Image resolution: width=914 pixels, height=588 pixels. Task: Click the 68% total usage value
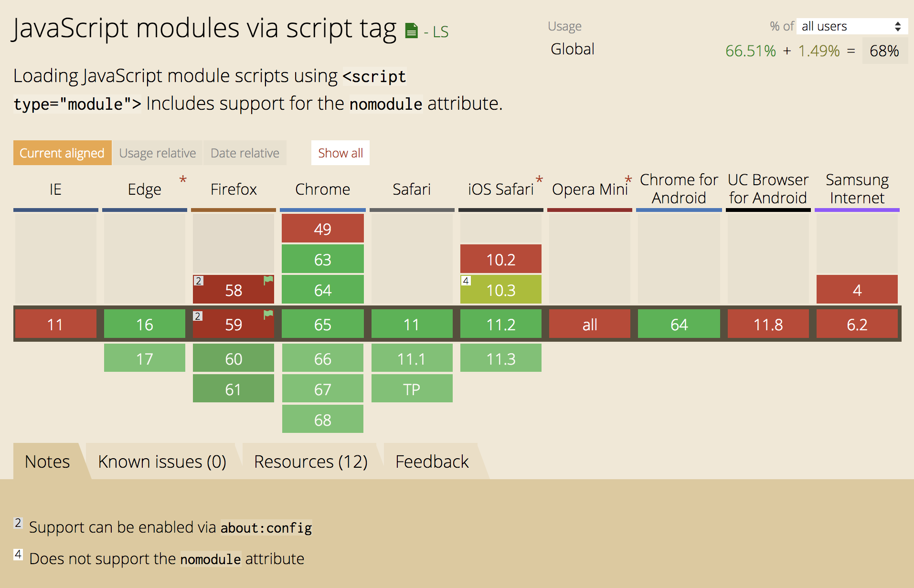(884, 51)
